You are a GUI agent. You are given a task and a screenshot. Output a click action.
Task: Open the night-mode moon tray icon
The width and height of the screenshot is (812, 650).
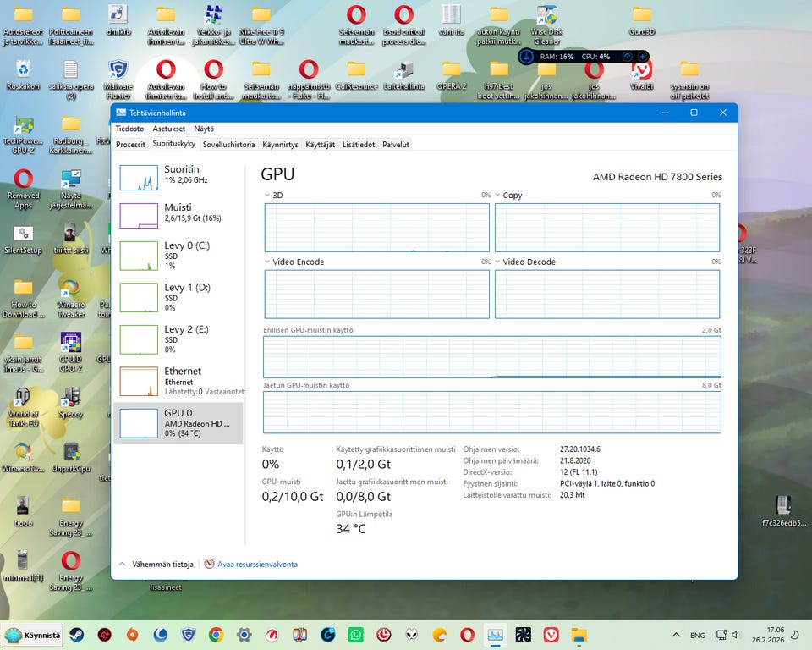795,635
